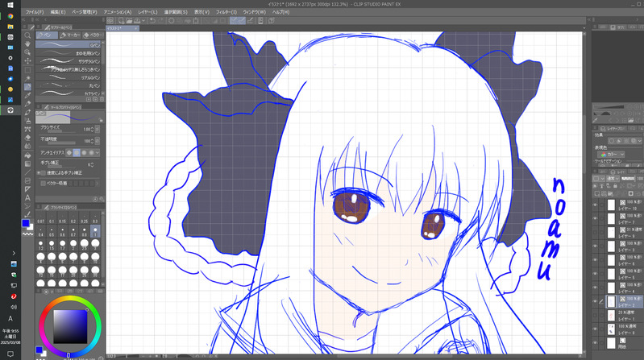Screen dimensions: 644x360
Task: Choose the ザラザラGペン brush
Action: (69, 61)
